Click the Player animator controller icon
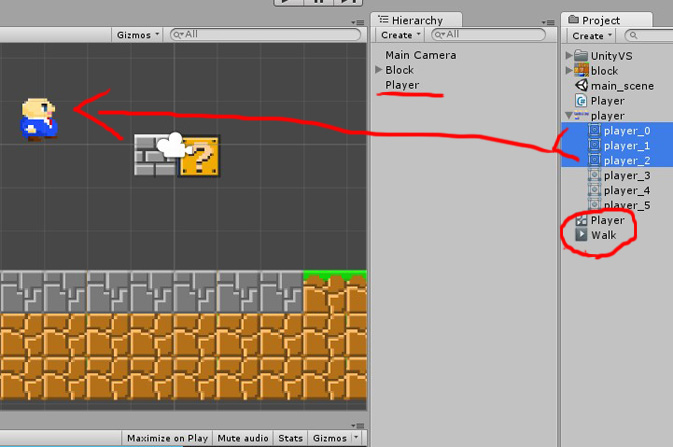The width and height of the screenshot is (673, 447). click(x=581, y=220)
